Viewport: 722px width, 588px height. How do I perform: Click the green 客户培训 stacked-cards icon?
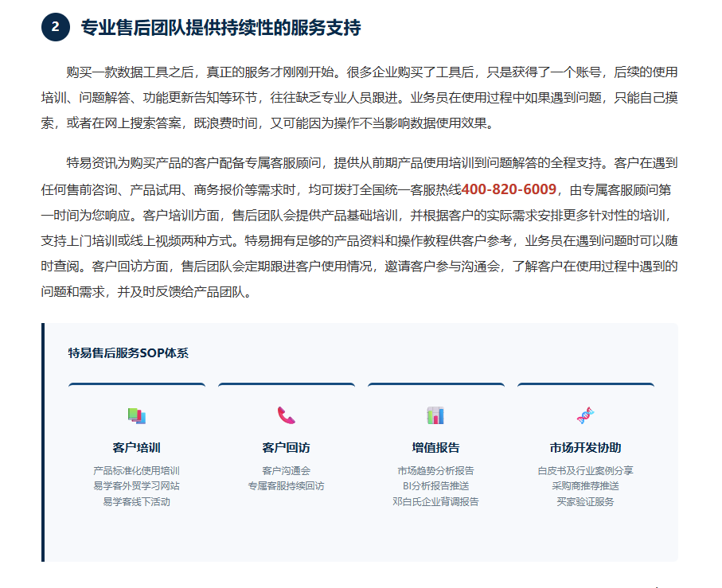(137, 416)
